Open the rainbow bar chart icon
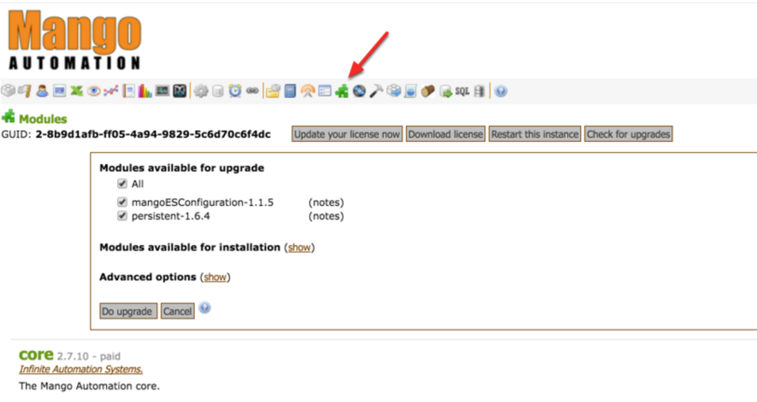Viewport: 757px width, 402px height. tap(145, 90)
